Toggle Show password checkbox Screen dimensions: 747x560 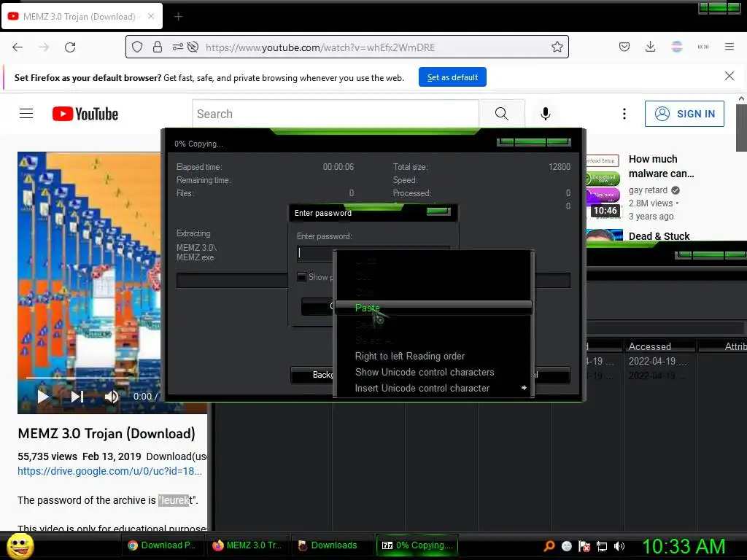coord(301,276)
